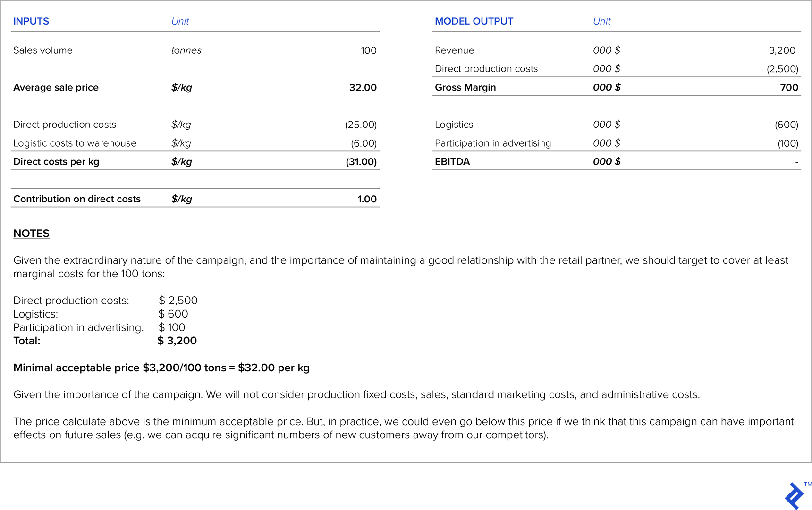This screenshot has width=812, height=510.
Task: Select the Minimal acceptable price line
Action: 161,368
